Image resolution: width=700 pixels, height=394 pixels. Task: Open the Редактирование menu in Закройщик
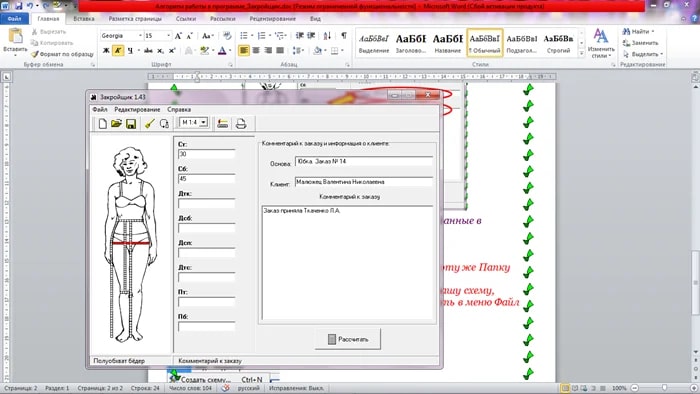(x=137, y=109)
